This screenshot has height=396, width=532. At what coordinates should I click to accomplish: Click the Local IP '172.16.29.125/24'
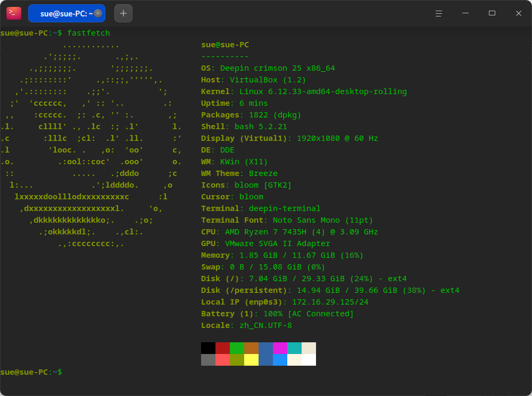tap(330, 302)
